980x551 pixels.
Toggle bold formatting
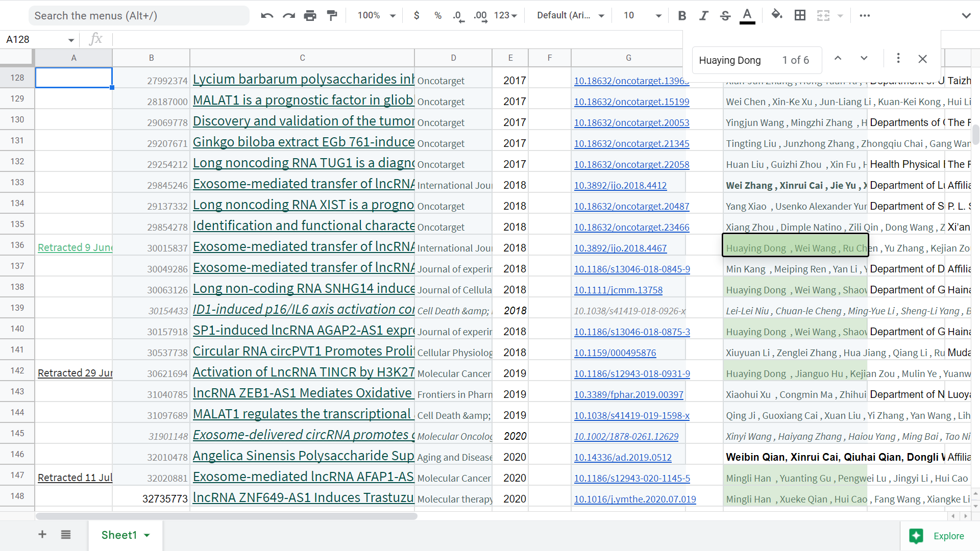tap(682, 16)
